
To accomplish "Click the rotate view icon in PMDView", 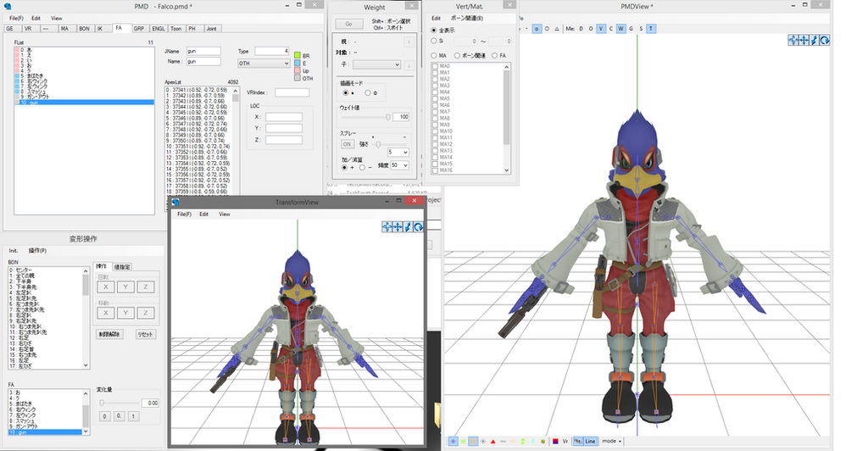I will (824, 41).
